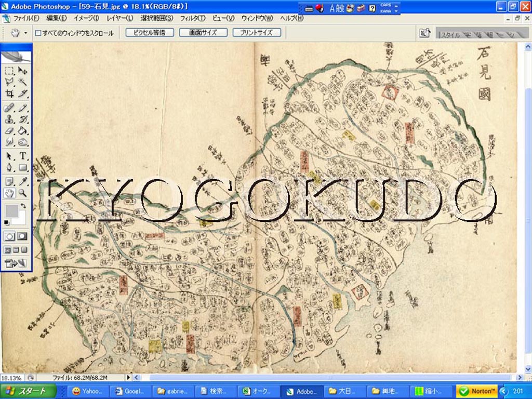Click the vertical scrollbar down arrow
The image size is (532, 399).
(x=528, y=369)
